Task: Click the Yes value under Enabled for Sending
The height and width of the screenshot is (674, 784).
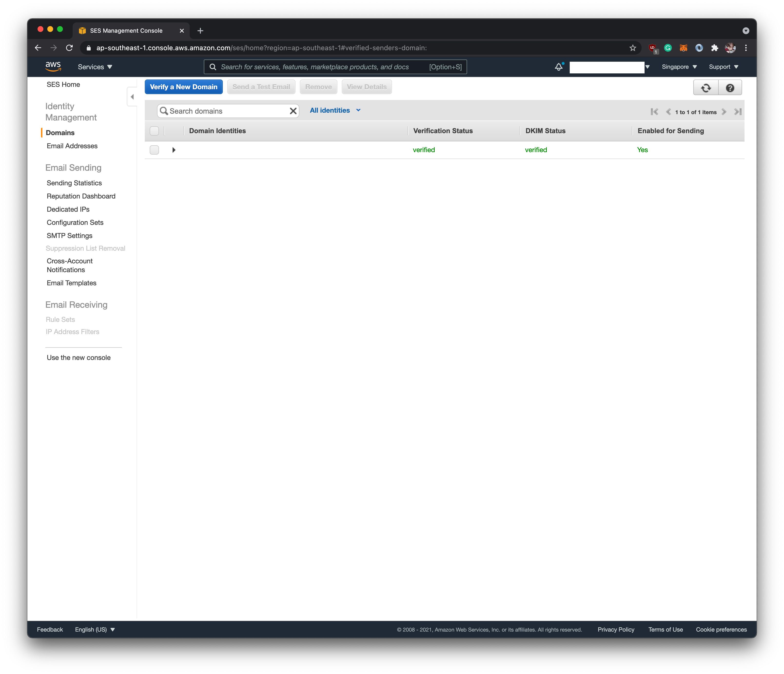Action: coord(642,150)
